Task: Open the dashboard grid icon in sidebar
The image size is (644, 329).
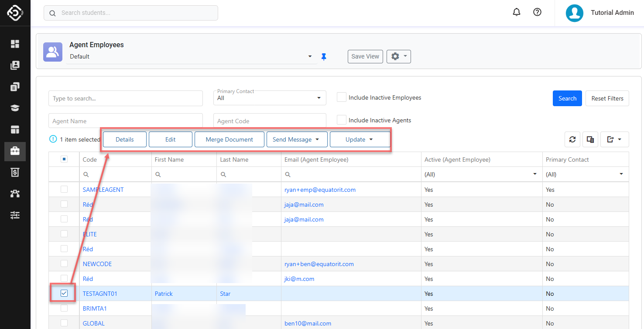Action: tap(15, 44)
